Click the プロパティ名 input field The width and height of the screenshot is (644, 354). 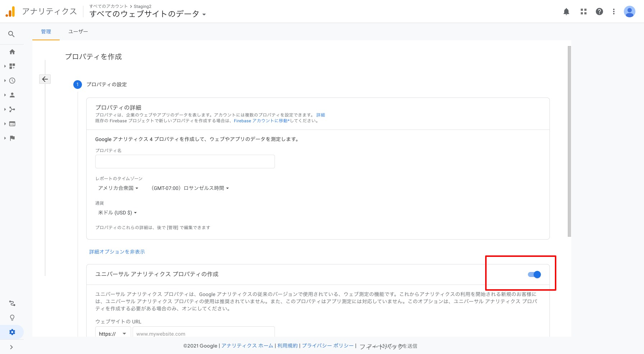[x=185, y=162]
